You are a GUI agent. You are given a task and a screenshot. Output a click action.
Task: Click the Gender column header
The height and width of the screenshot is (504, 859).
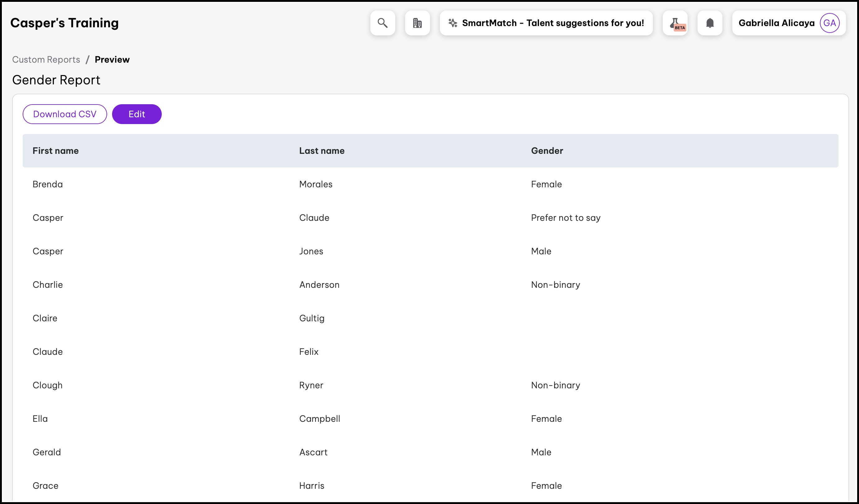pyautogui.click(x=547, y=151)
